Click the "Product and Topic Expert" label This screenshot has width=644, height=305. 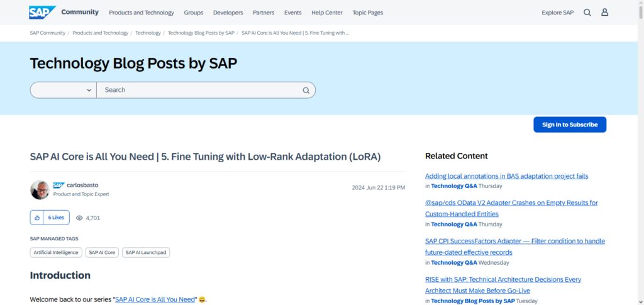click(81, 194)
